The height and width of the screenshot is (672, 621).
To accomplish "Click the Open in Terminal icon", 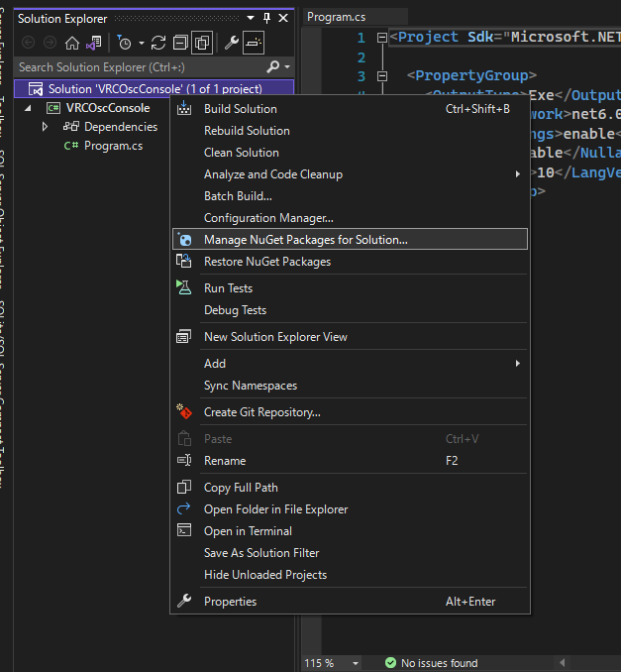I will coord(184,530).
